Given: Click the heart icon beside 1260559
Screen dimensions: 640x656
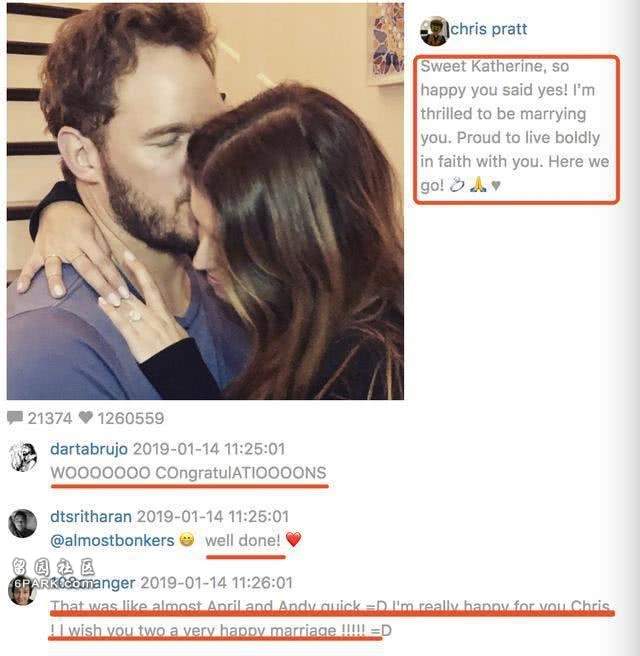Looking at the screenshot, I should [85, 417].
